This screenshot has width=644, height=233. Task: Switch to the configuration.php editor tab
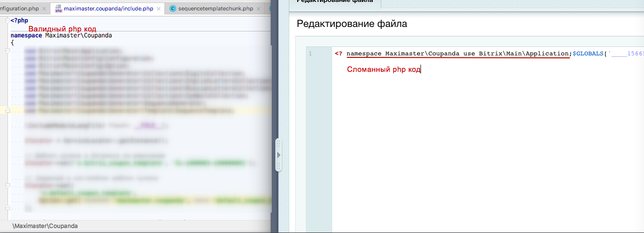[x=18, y=8]
